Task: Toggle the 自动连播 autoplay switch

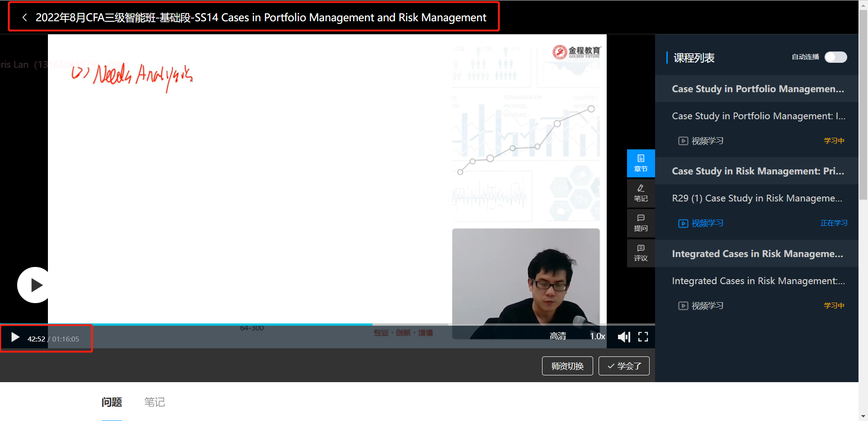Action: (x=835, y=57)
